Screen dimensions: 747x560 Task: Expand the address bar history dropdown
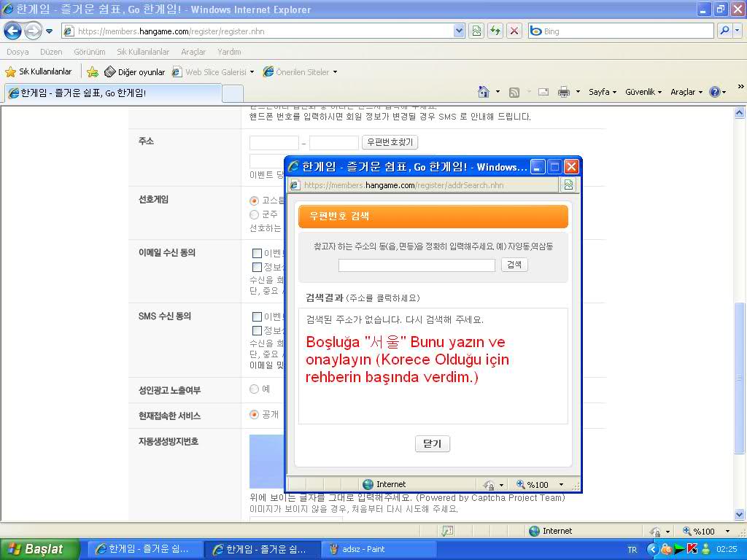[x=459, y=31]
